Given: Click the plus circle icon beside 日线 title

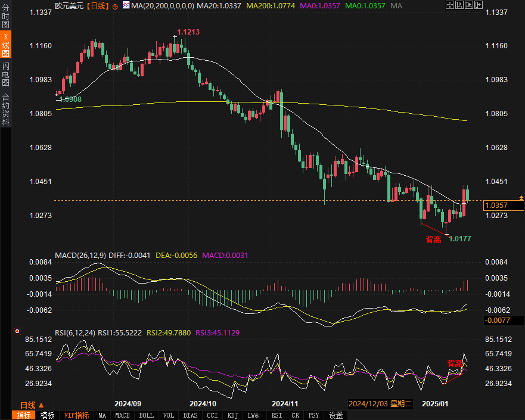Looking at the screenshot, I should (x=115, y=6).
